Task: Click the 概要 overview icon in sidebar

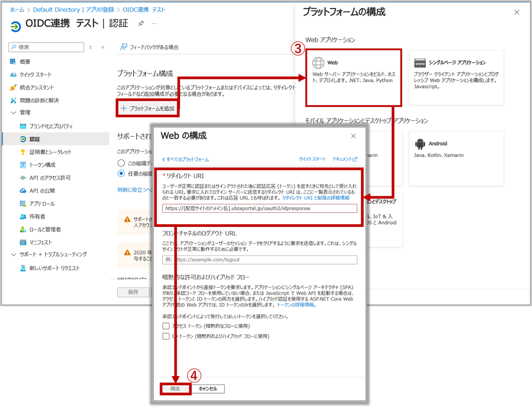Action: tap(13, 61)
